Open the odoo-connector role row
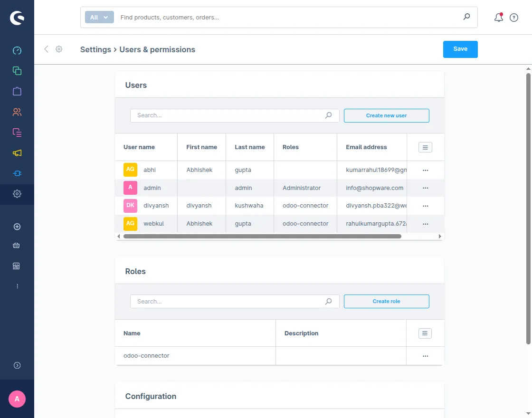Image resolution: width=532 pixels, height=418 pixels. [x=146, y=356]
